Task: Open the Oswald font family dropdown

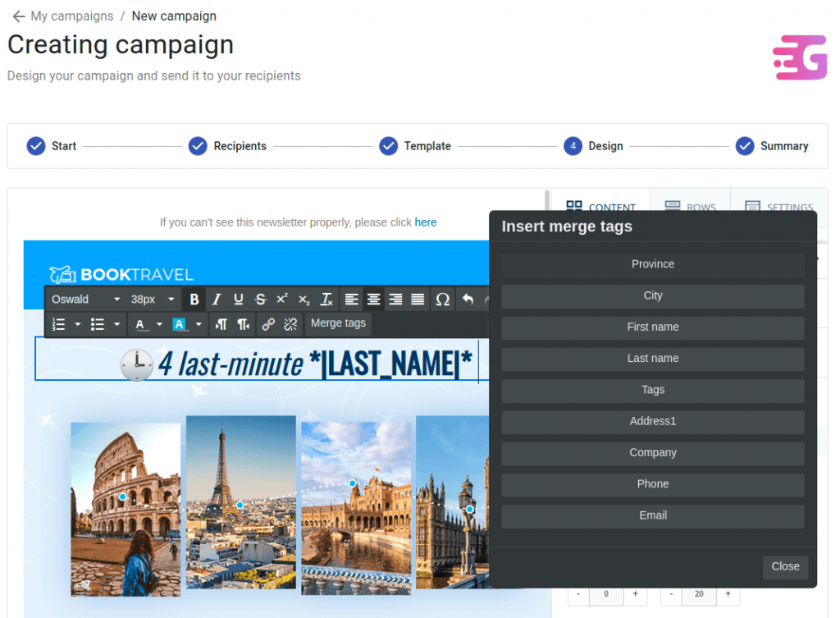Action: tap(86, 300)
